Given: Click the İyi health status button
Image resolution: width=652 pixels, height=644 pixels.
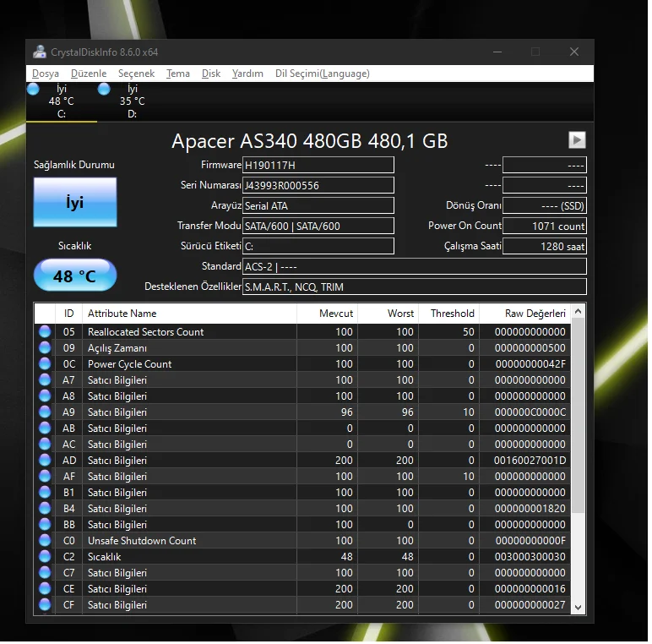Looking at the screenshot, I should click(75, 202).
